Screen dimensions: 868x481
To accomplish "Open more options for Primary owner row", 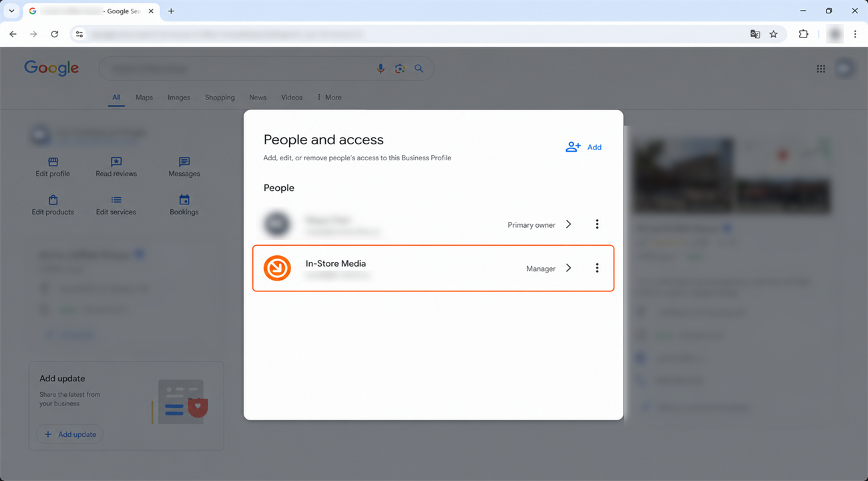I will click(597, 224).
